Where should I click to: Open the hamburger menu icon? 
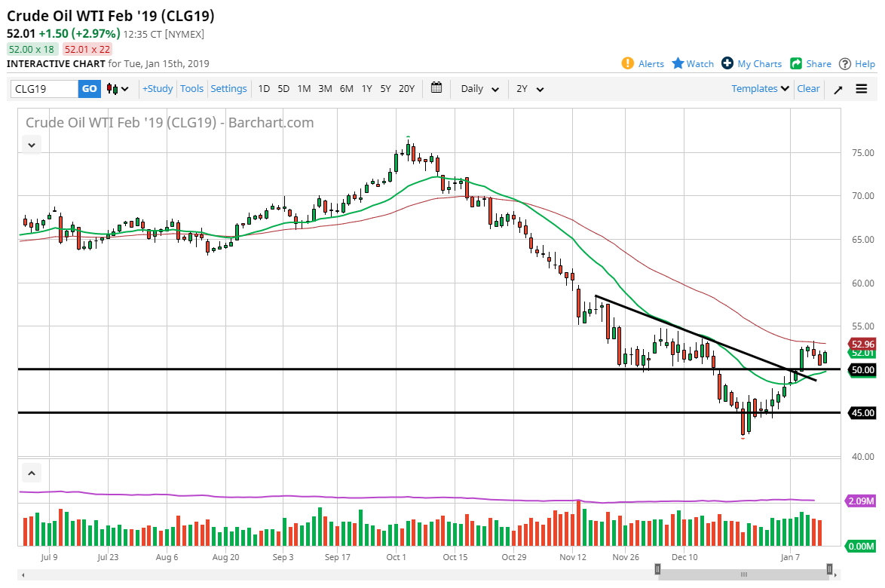tap(861, 88)
